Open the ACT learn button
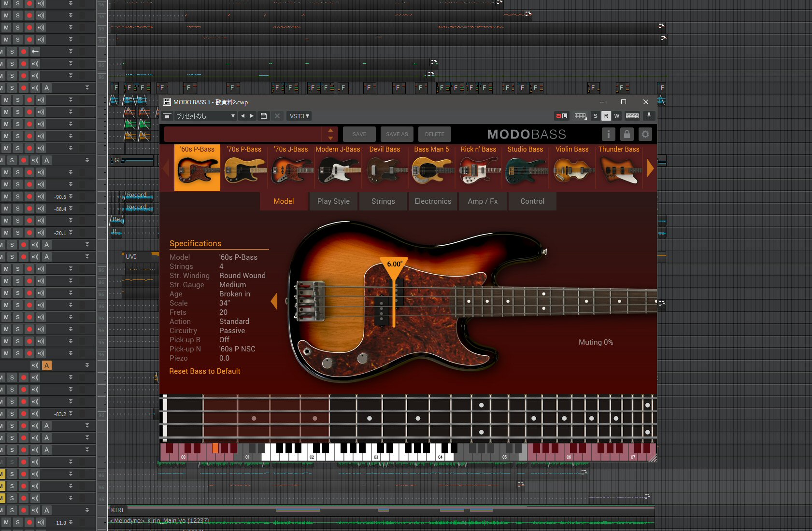This screenshot has width=812, height=531. coord(561,116)
